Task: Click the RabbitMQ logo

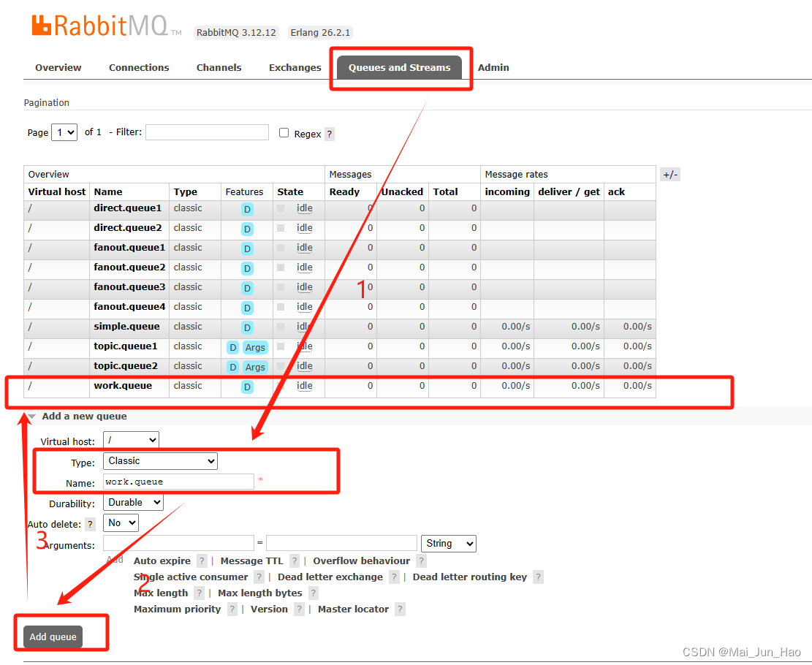Action: [102, 24]
